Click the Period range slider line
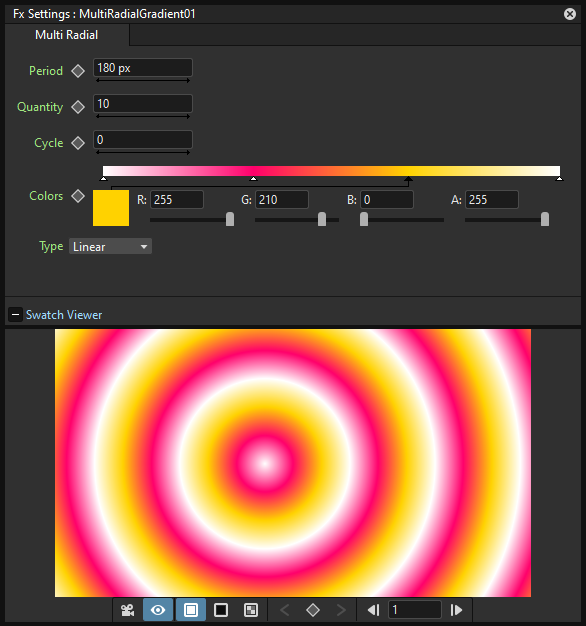The width and height of the screenshot is (586, 626). click(x=143, y=81)
